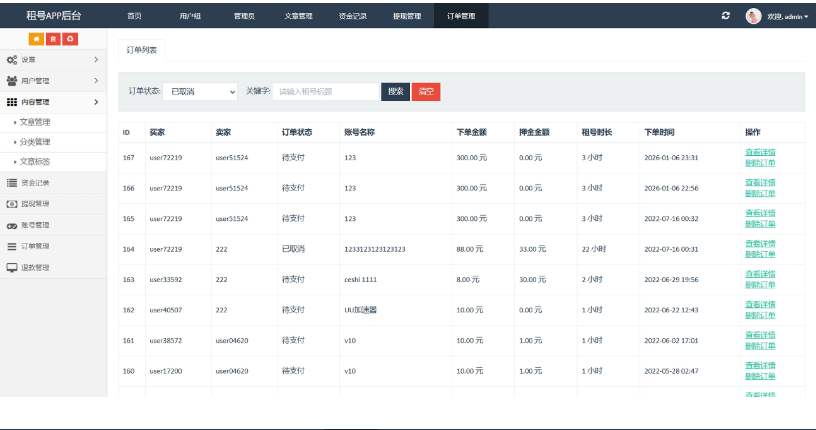Click the 订单状态 column header
This screenshot has height=430, width=816.
(297, 133)
